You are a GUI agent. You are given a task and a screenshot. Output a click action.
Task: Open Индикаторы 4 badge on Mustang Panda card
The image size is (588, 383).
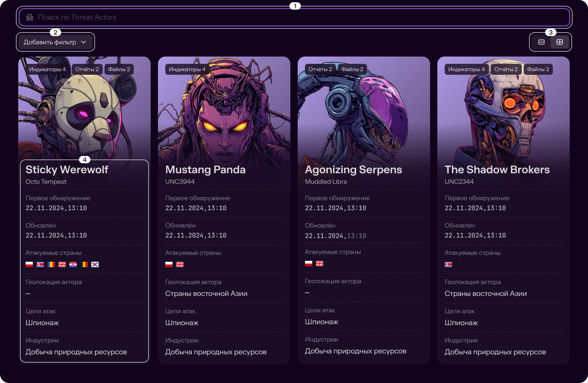pyautogui.click(x=187, y=69)
